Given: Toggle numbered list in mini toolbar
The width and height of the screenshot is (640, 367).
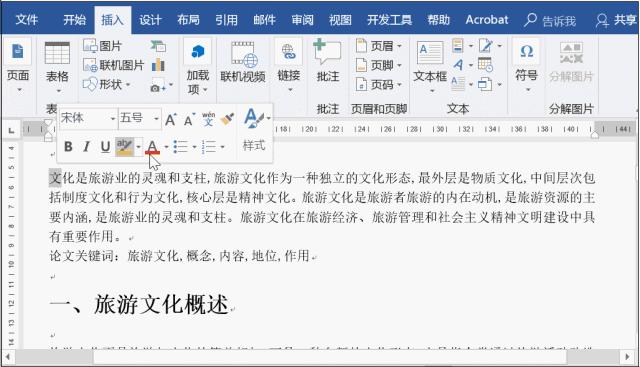Looking at the screenshot, I should [208, 147].
